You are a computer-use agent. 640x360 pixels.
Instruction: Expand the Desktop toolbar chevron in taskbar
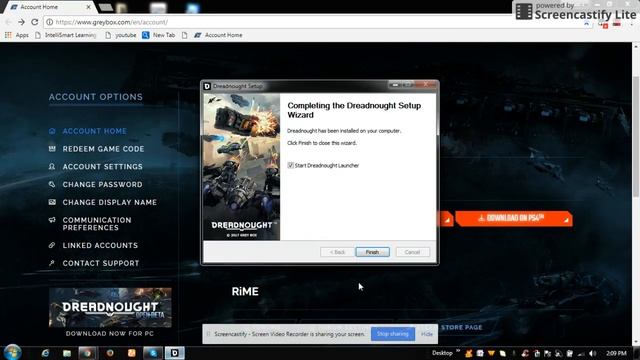[458, 351]
